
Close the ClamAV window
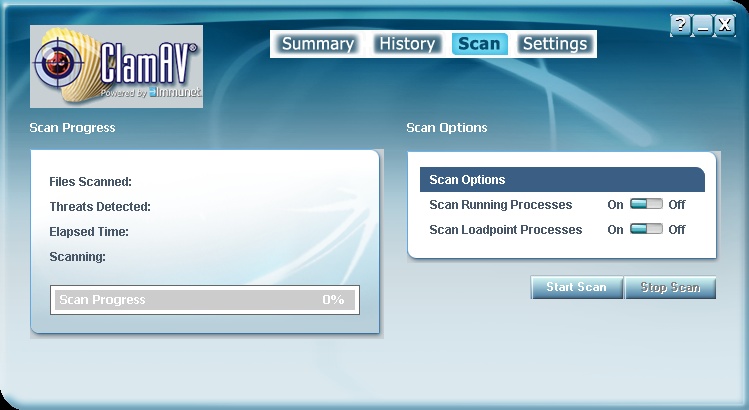point(725,24)
